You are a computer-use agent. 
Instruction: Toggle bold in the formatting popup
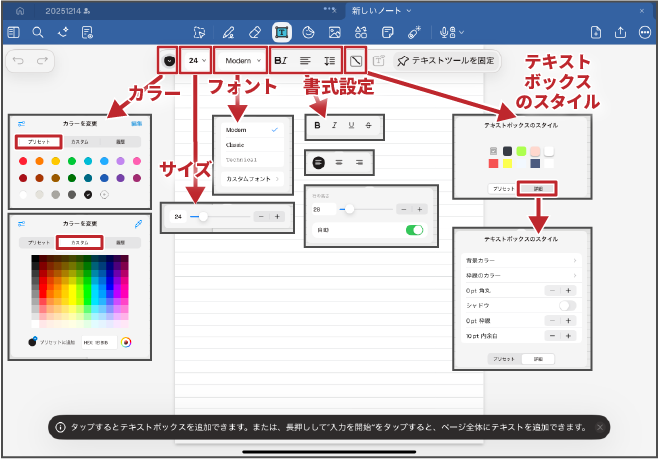click(318, 125)
